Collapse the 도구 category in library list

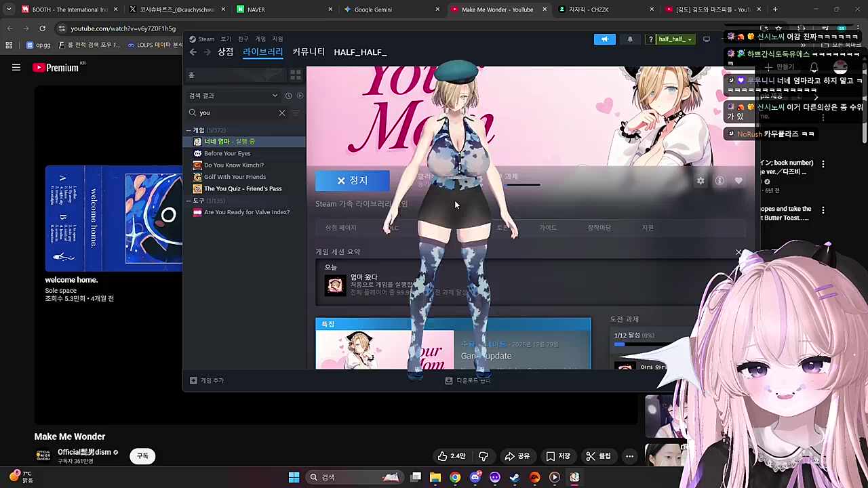click(189, 201)
